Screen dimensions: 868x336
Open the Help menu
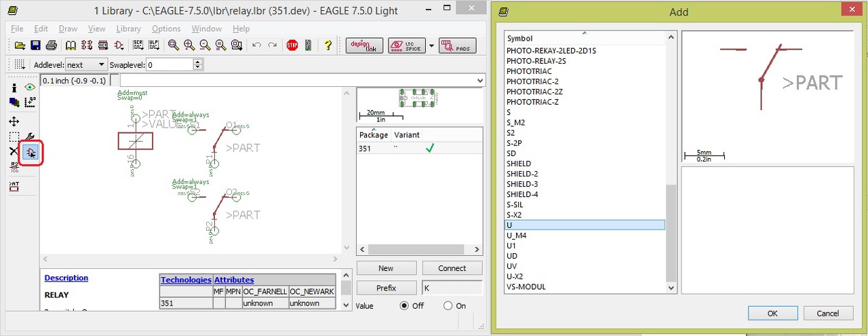[x=241, y=29]
